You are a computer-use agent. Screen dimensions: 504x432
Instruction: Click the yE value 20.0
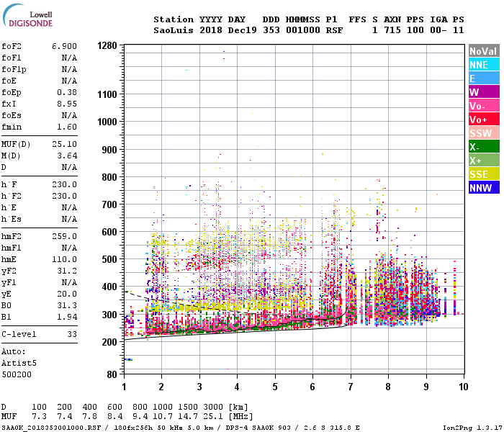[x=67, y=294]
